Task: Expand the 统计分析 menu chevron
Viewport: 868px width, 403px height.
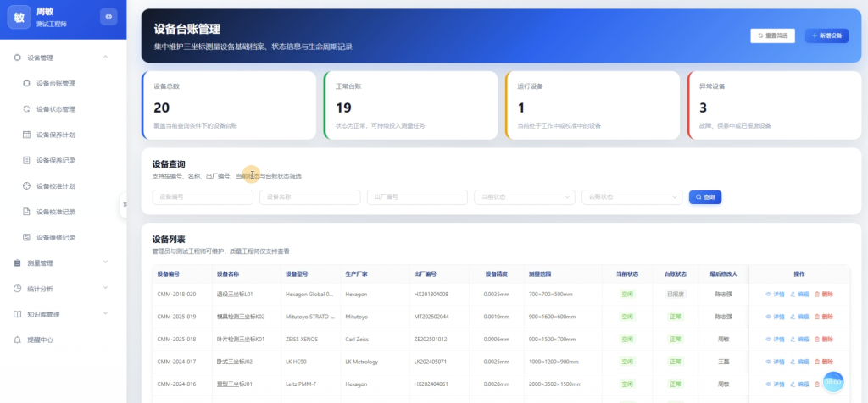Action: coord(106,288)
